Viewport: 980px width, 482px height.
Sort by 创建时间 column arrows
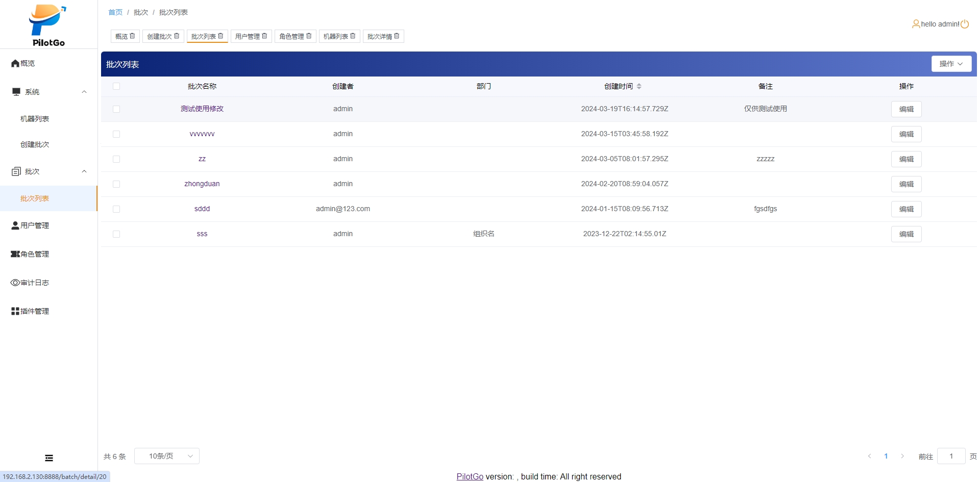pos(639,86)
